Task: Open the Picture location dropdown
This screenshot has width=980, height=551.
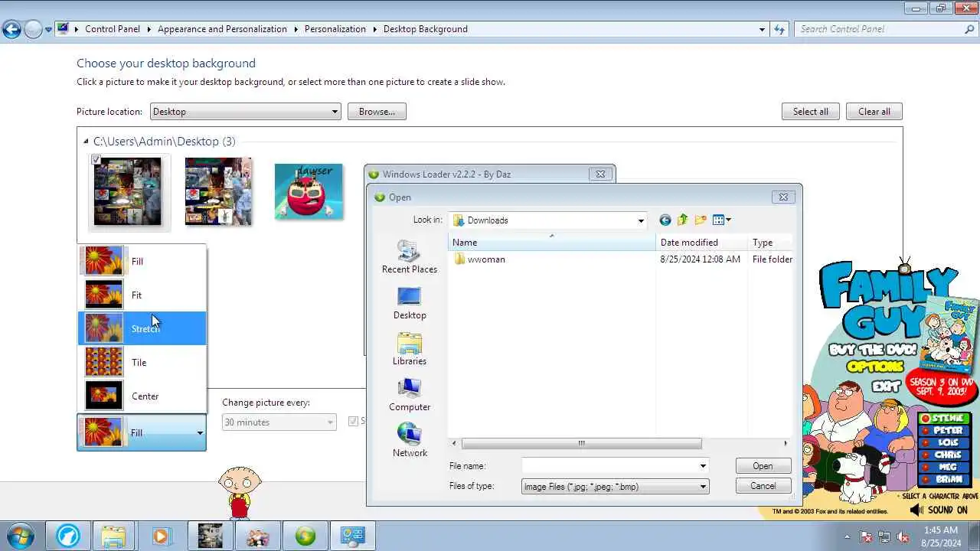Action: pyautogui.click(x=245, y=112)
